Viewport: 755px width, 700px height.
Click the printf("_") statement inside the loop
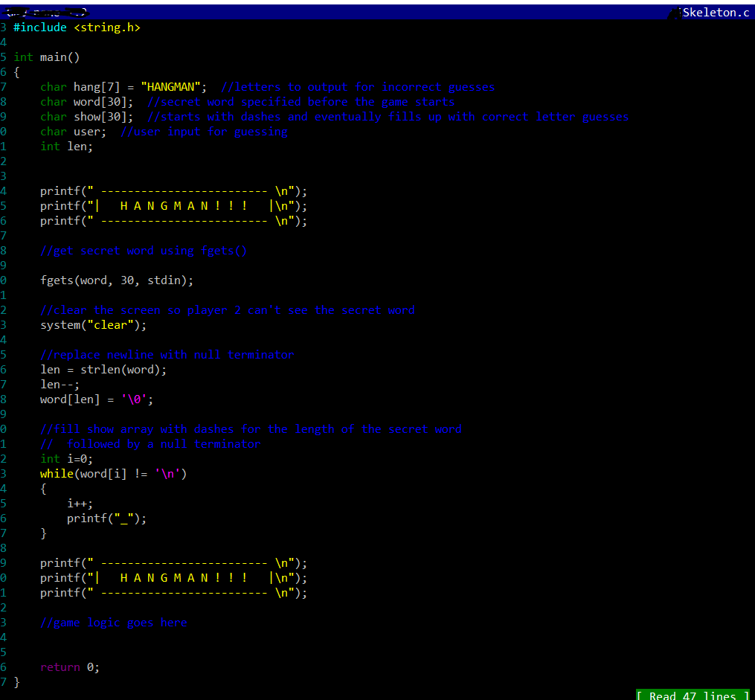click(x=104, y=518)
